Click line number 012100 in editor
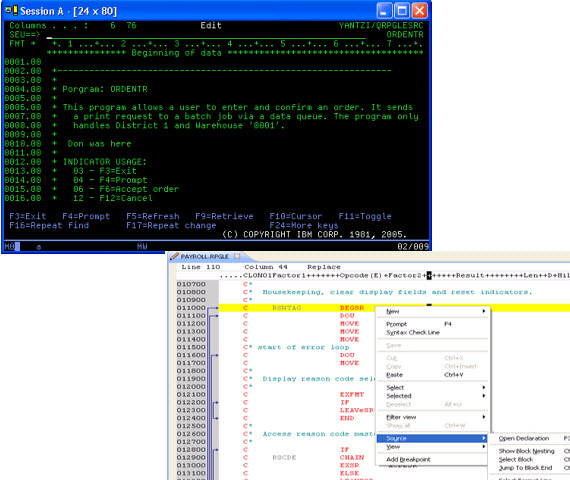570x480 pixels. point(191,394)
